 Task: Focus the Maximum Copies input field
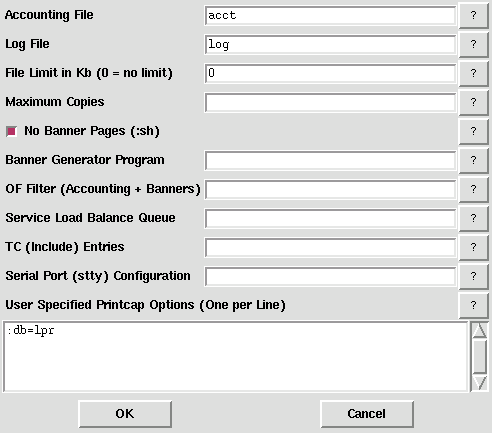tap(330, 103)
